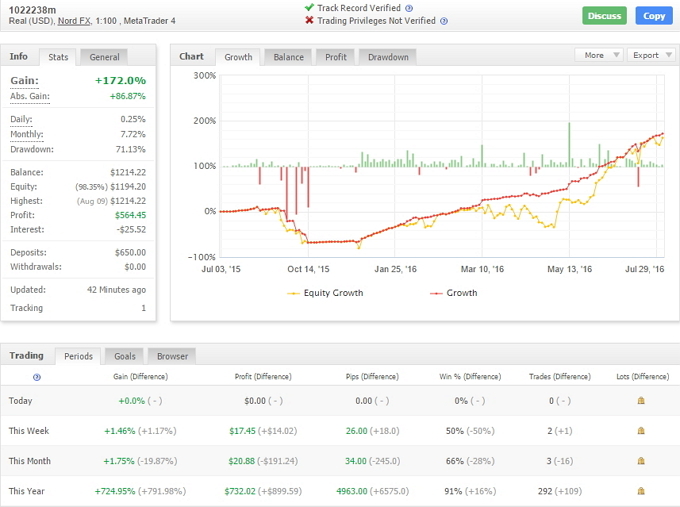Open the Goals trading tab
680x507 pixels.
click(x=124, y=356)
